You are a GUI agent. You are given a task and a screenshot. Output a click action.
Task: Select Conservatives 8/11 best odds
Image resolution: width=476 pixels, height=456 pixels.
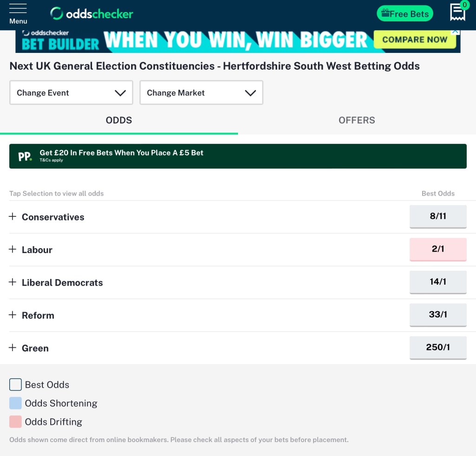[438, 216]
